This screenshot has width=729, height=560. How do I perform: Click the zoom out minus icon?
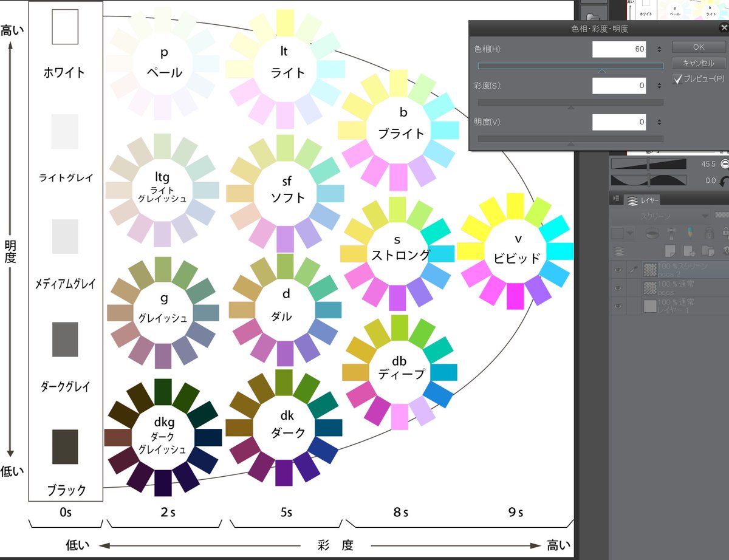click(724, 164)
